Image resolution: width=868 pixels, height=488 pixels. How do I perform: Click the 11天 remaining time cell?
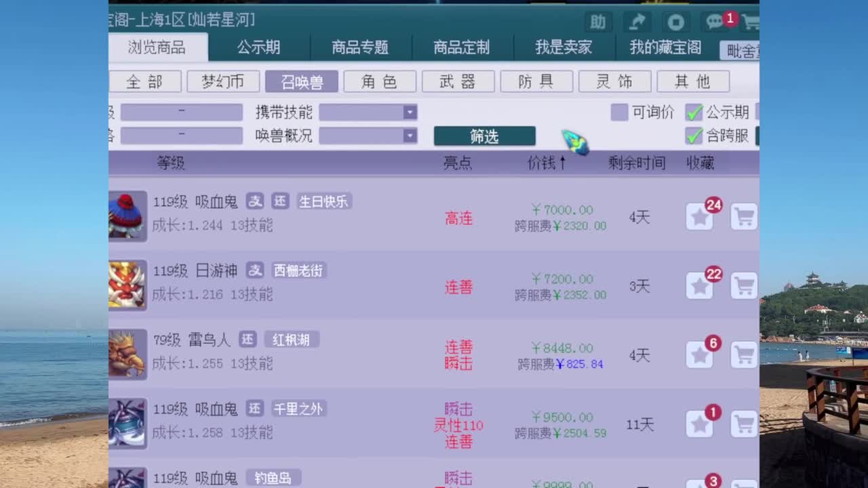pyautogui.click(x=640, y=425)
